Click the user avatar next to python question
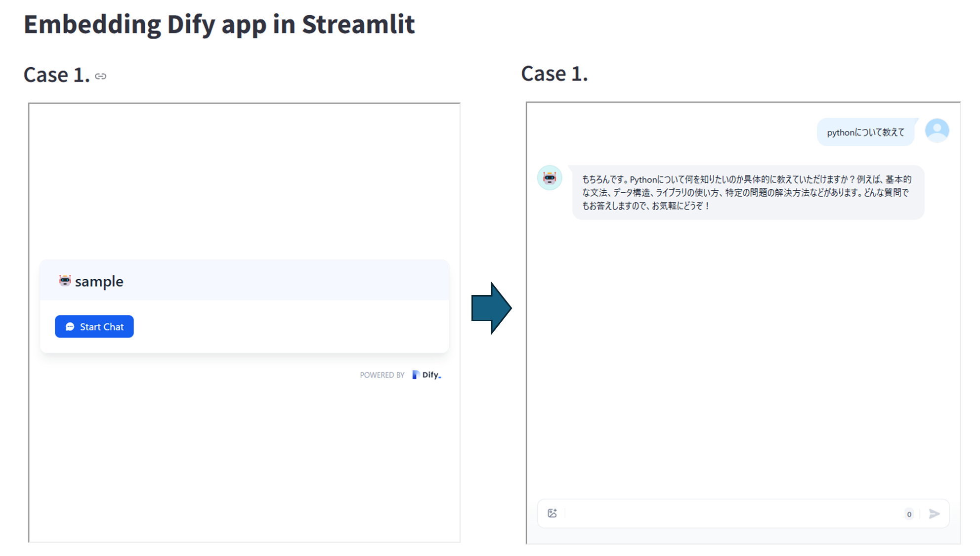The height and width of the screenshot is (556, 980). (x=937, y=130)
